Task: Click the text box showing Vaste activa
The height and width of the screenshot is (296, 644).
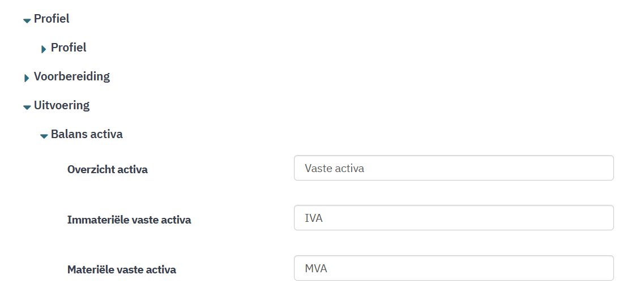Action: click(x=453, y=168)
